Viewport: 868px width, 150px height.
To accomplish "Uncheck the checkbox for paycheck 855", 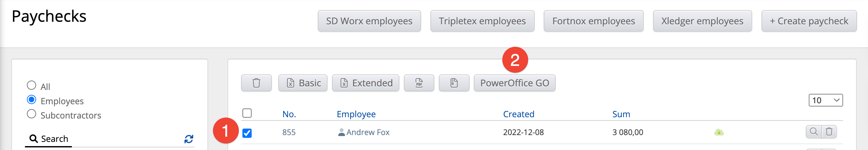I will coord(247,133).
